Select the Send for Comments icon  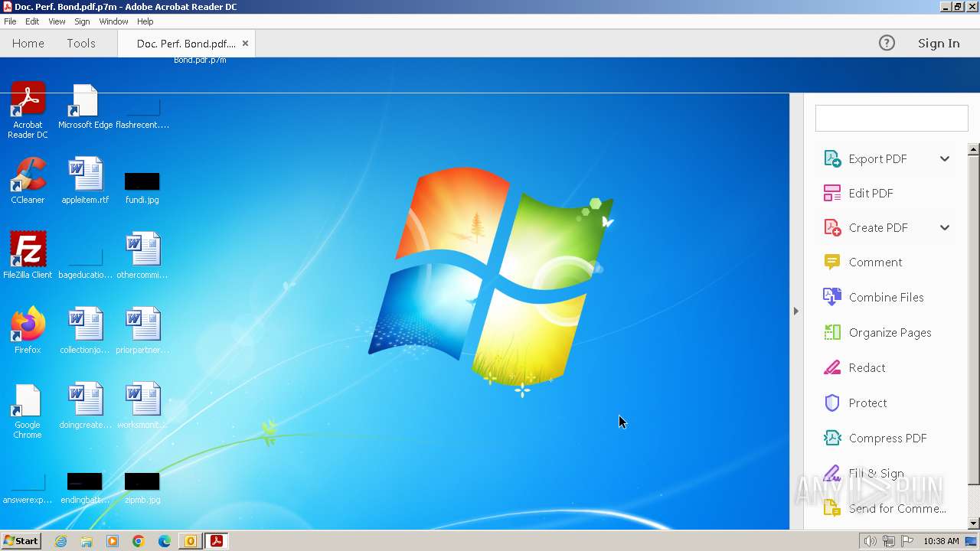[x=832, y=508]
